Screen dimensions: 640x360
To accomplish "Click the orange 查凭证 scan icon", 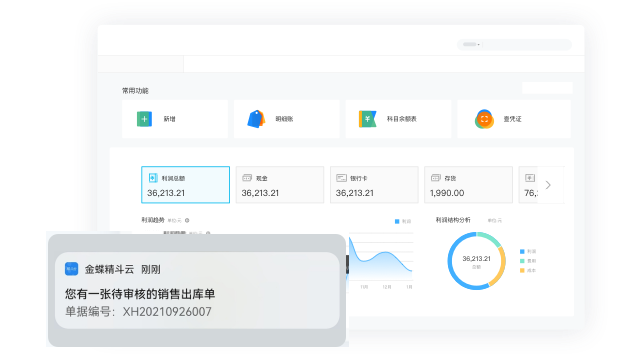I will coord(484,119).
